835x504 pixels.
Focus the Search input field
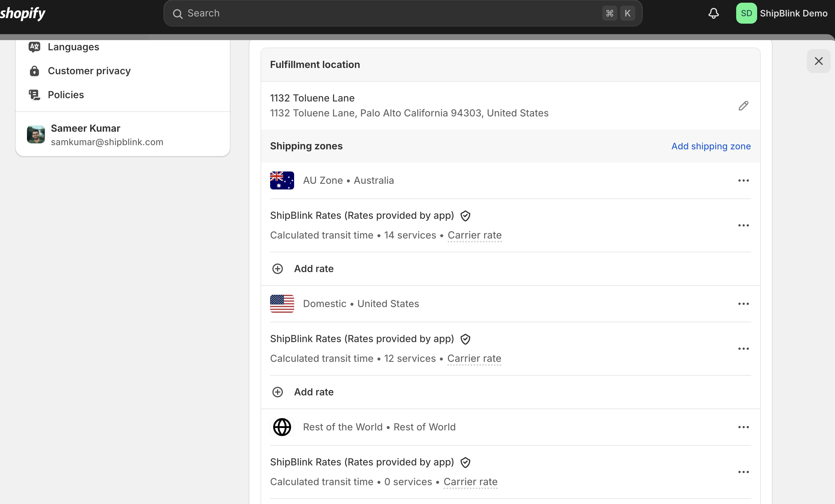403,13
